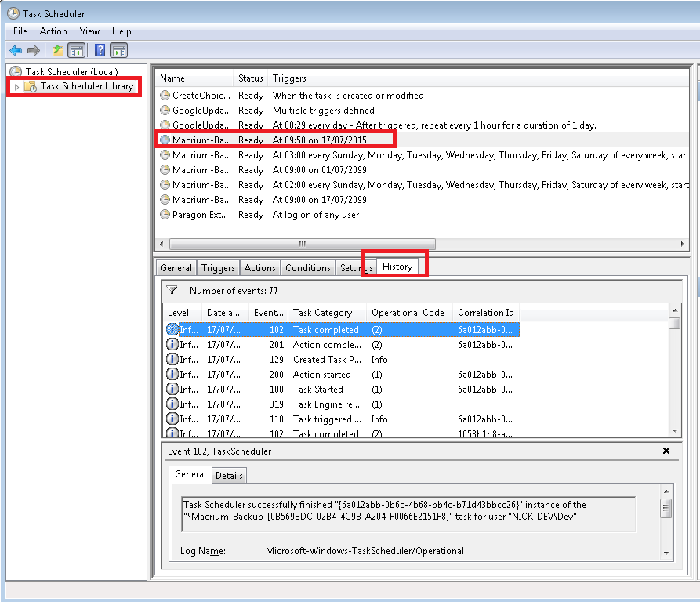Screen dimensions: 700x602
Task: Click the Back arrow toolbar icon
Action: [x=15, y=51]
